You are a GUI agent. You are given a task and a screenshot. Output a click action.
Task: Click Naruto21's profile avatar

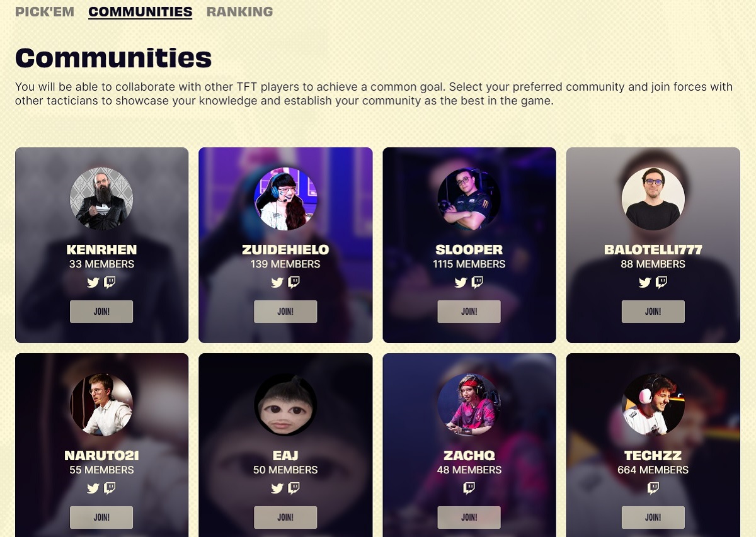[x=101, y=405]
